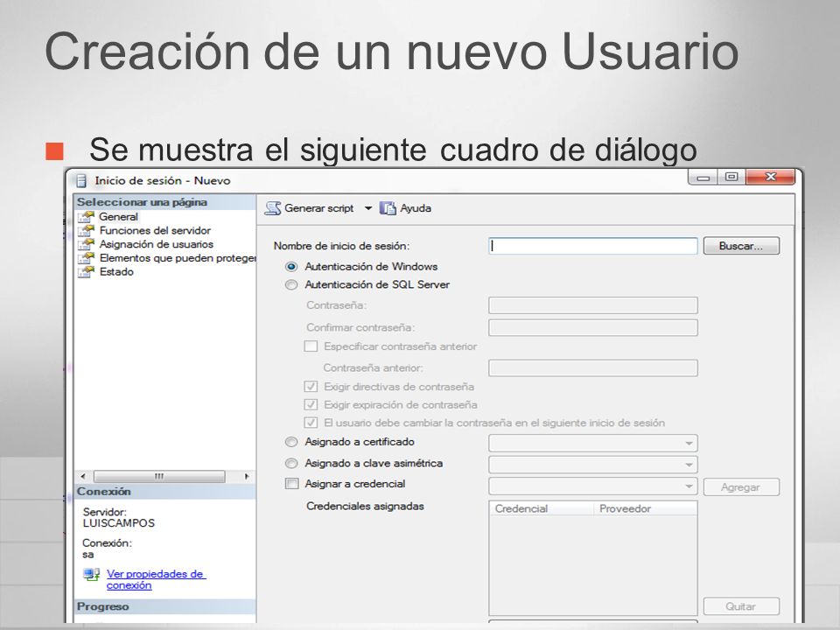This screenshot has height=630, width=840.
Task: Toggle Especificar contraseña anterior checkbox
Action: pos(311,346)
